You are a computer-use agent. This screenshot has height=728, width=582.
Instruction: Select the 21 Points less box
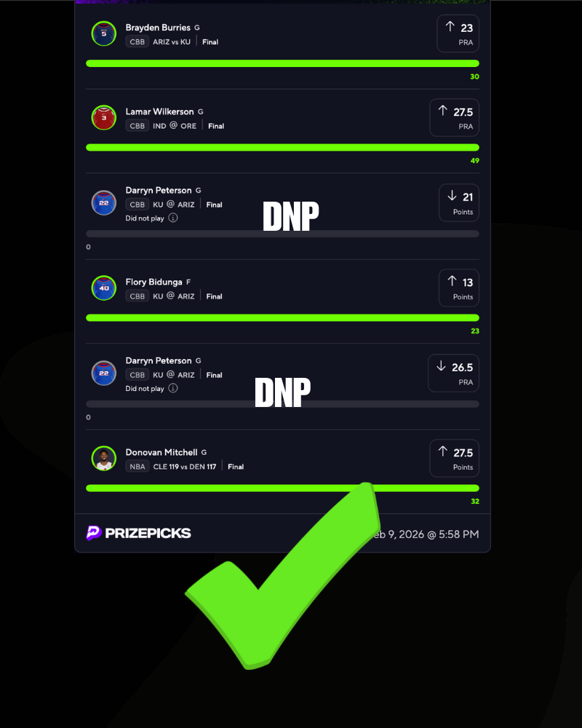coord(459,203)
